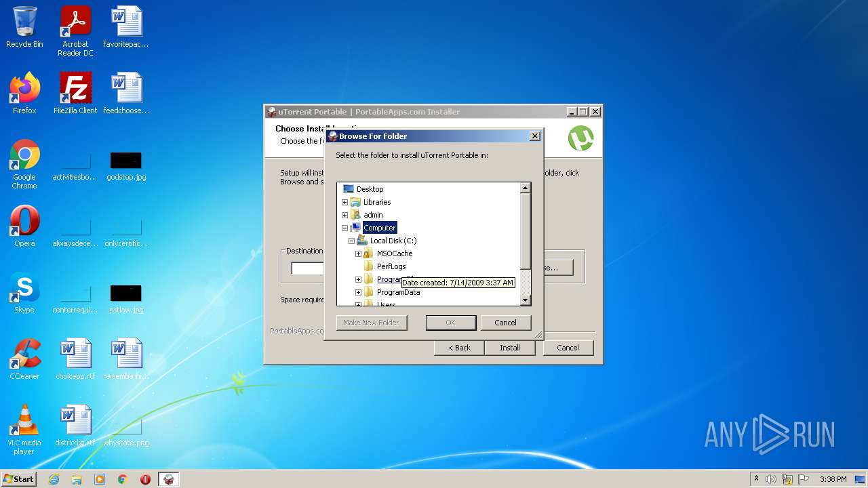This screenshot has height=488, width=868.
Task: Click Cancel in Browse For Folder dialog
Action: pos(505,323)
